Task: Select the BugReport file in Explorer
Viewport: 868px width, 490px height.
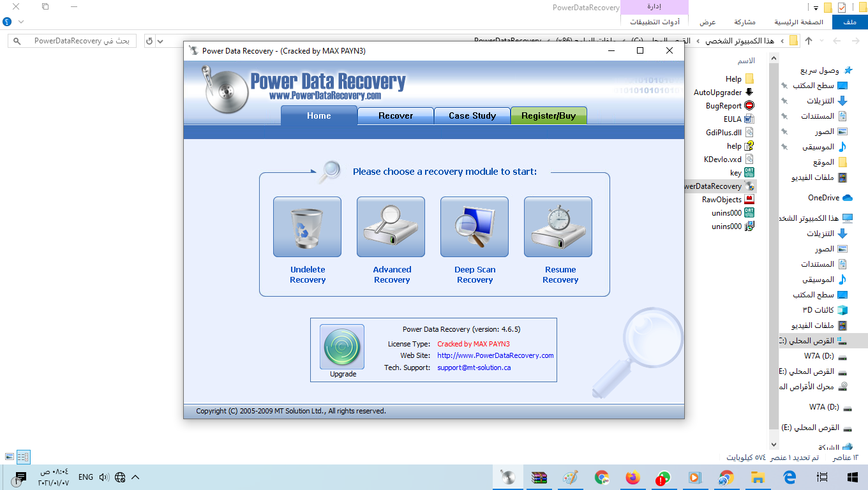Action: click(730, 106)
